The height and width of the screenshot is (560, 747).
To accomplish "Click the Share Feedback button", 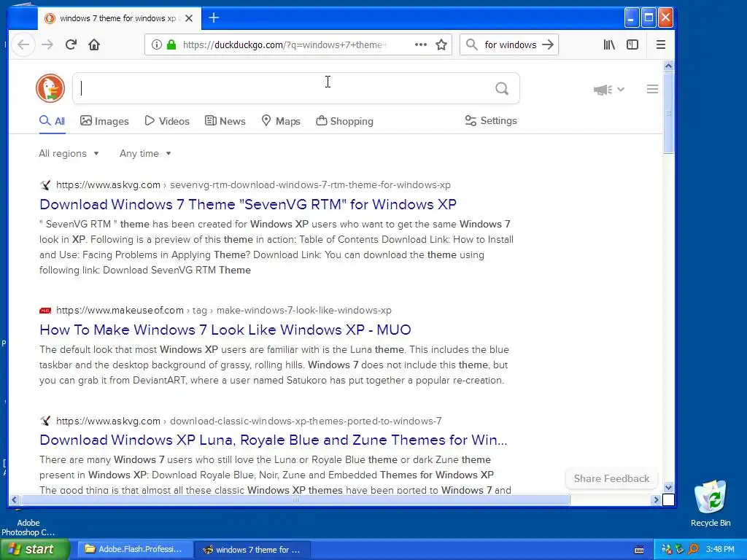I will (x=611, y=478).
